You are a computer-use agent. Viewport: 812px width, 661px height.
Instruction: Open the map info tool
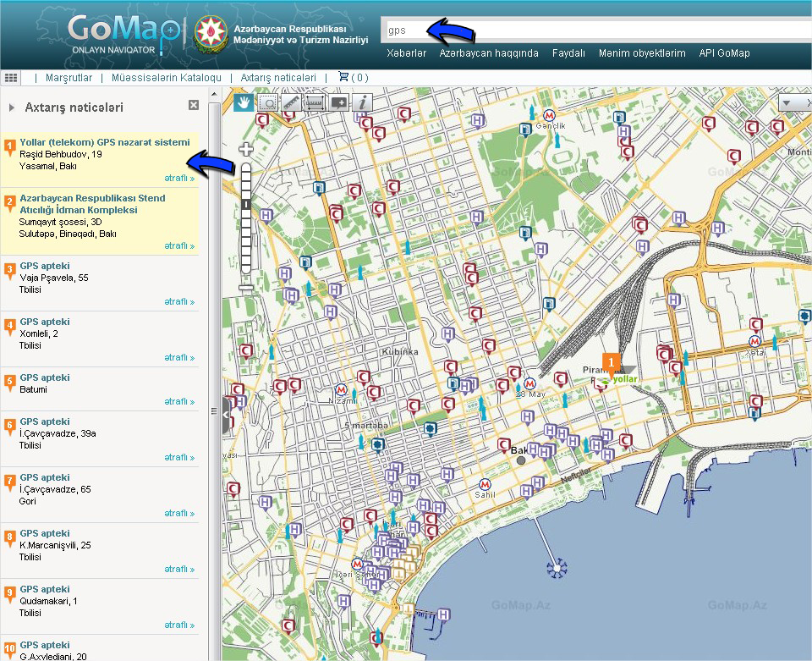(363, 102)
